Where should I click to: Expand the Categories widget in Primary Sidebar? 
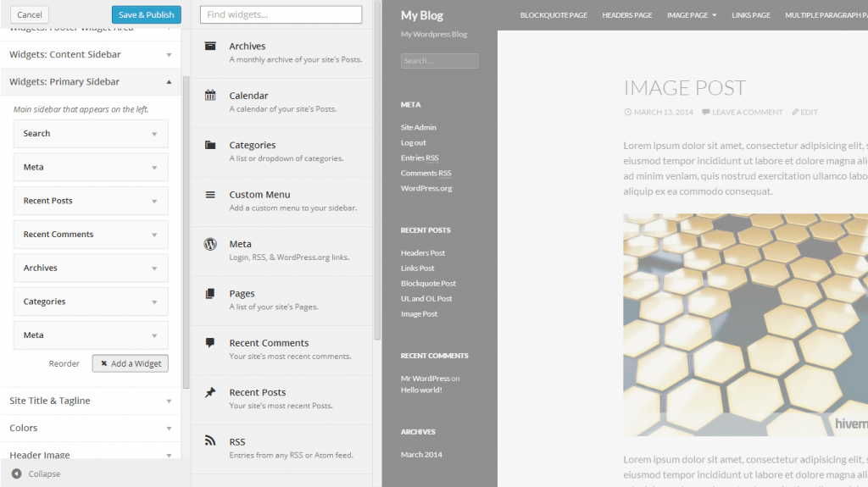point(154,302)
